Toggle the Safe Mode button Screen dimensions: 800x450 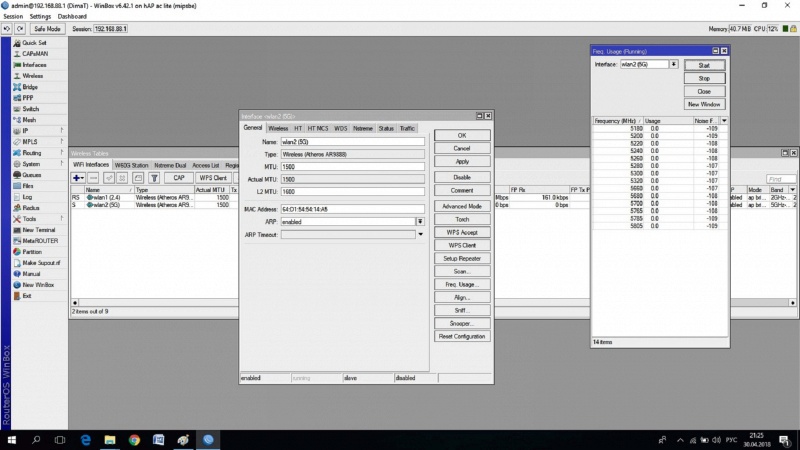point(47,29)
